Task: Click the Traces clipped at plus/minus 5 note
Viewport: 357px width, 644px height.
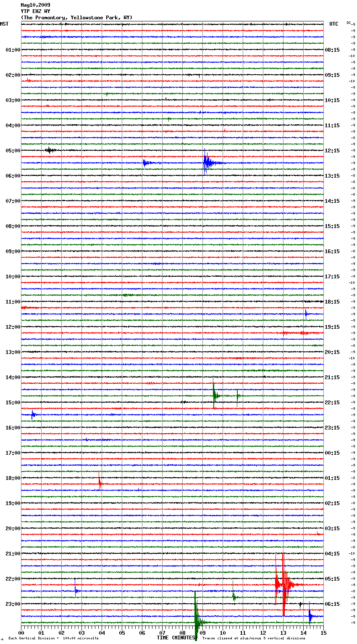Action: click(254, 638)
